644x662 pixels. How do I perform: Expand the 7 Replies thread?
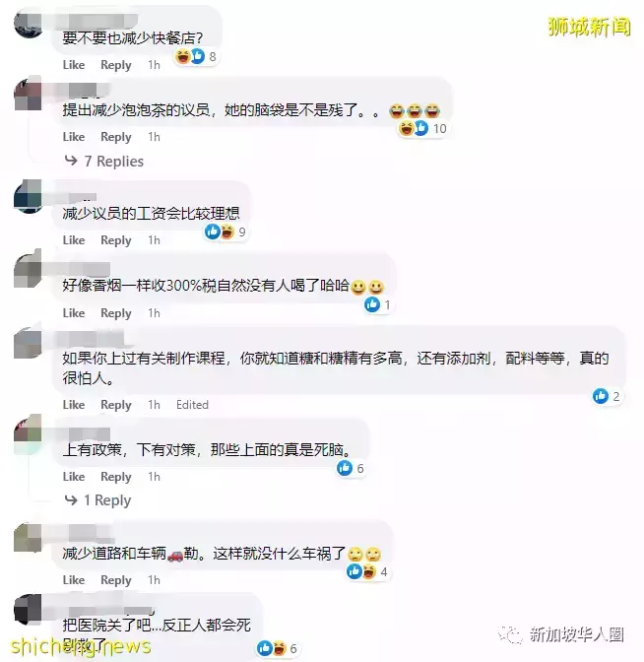click(x=103, y=162)
